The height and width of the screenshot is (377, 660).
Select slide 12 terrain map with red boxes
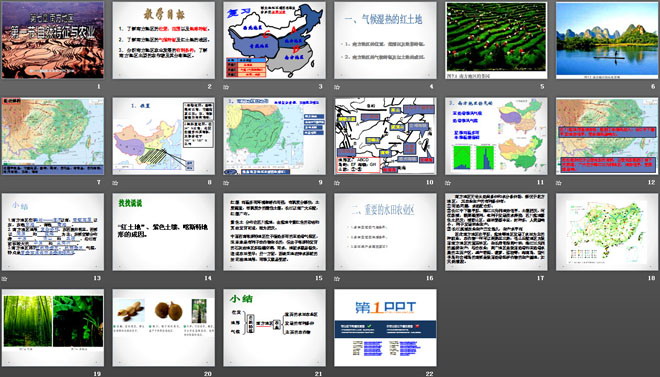607,136
